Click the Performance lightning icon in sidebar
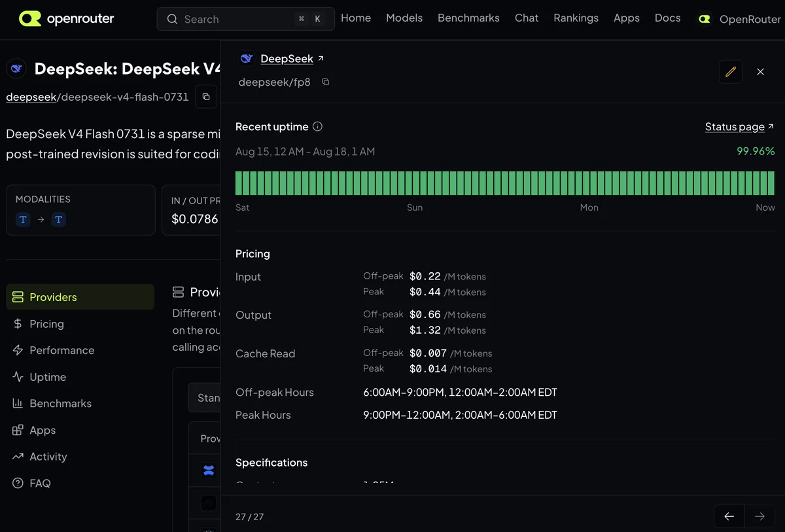Screen dimensions: 785x532 click(x=18, y=350)
